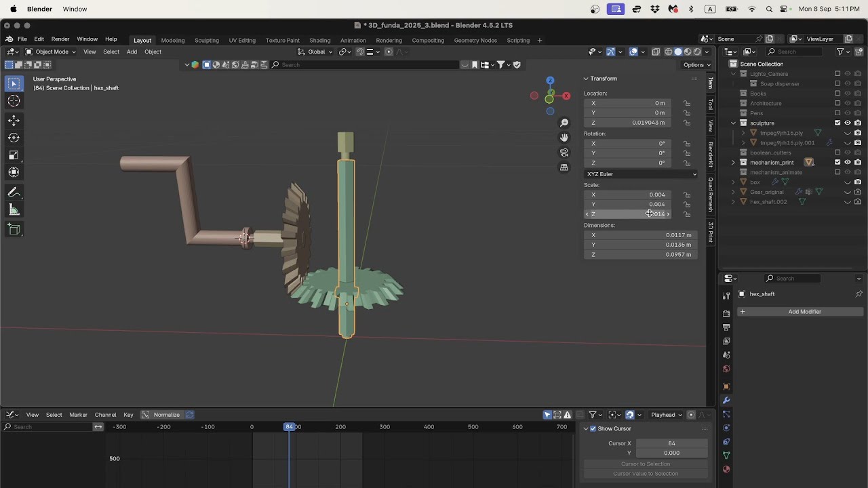Activate the Rotate tool
The width and height of the screenshot is (868, 488).
[14, 138]
